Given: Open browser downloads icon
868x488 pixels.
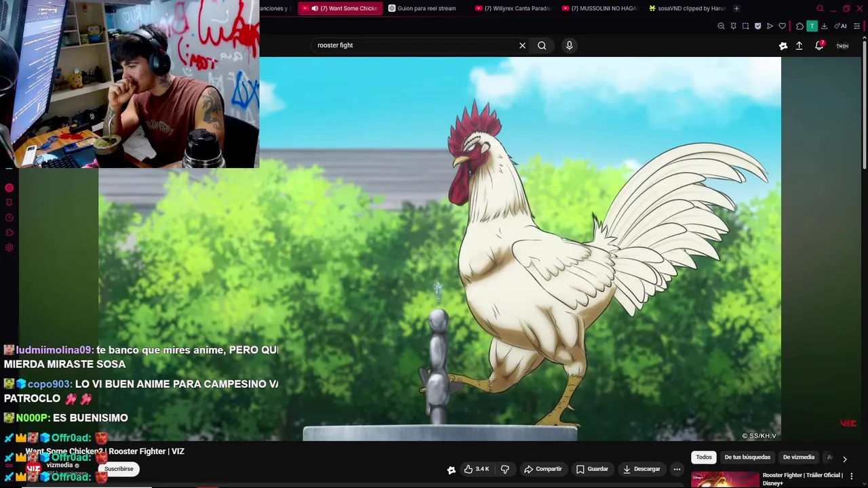Looking at the screenshot, I should point(824,26).
